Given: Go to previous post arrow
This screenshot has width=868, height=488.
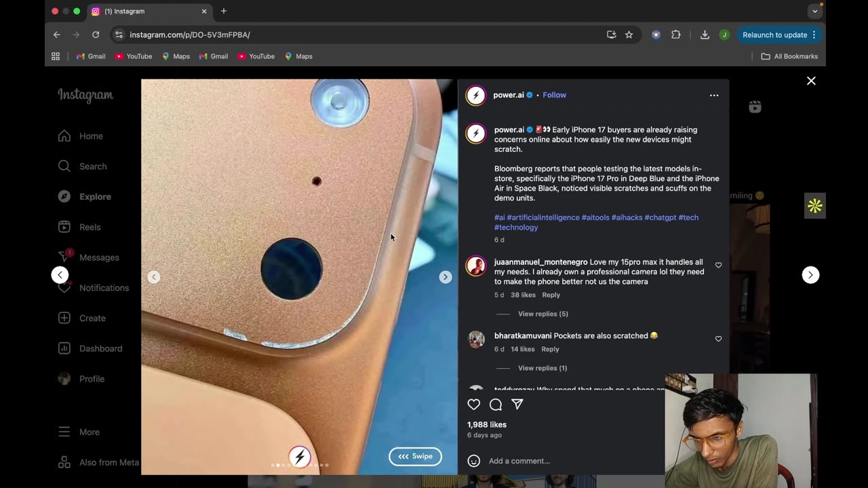Looking at the screenshot, I should click(60, 274).
